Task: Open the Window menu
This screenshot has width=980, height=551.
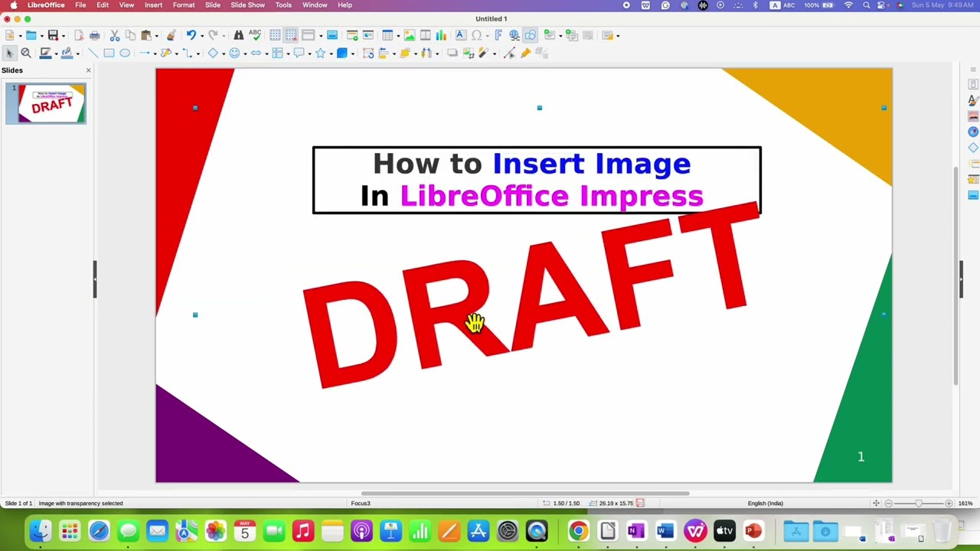Action: [x=315, y=5]
